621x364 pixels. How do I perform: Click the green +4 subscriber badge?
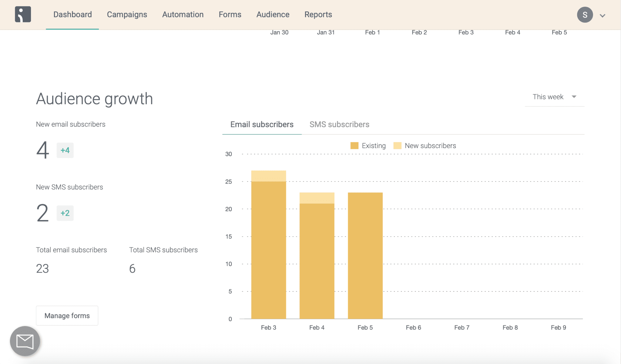[x=65, y=150]
